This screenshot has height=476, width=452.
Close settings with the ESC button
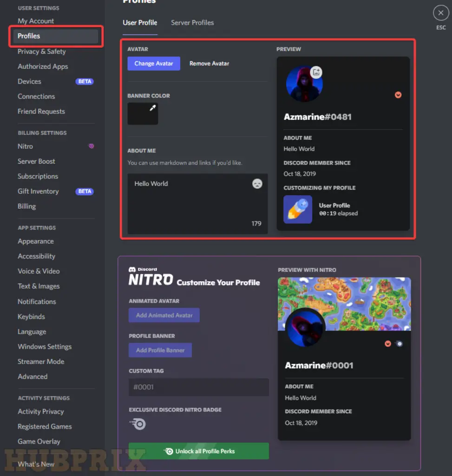[441, 13]
